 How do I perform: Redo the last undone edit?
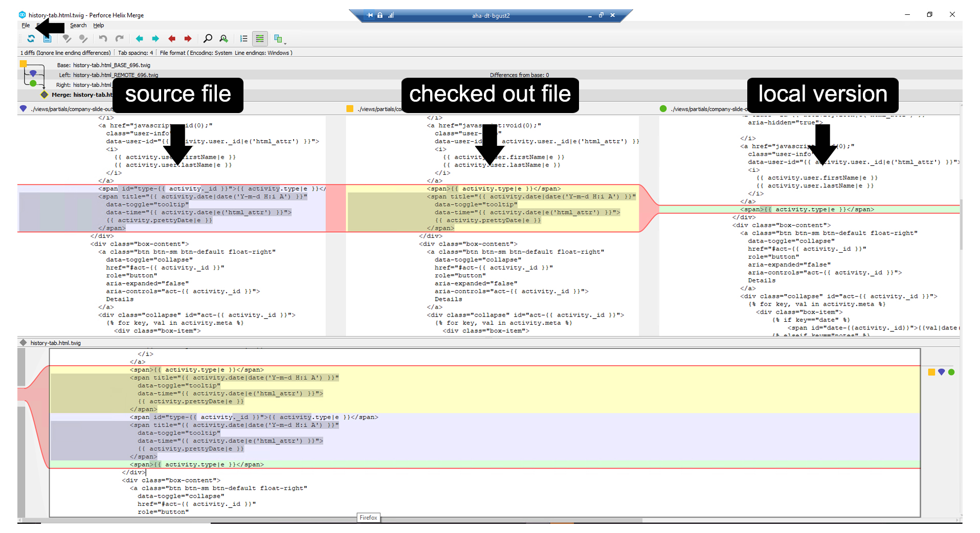[x=119, y=38]
